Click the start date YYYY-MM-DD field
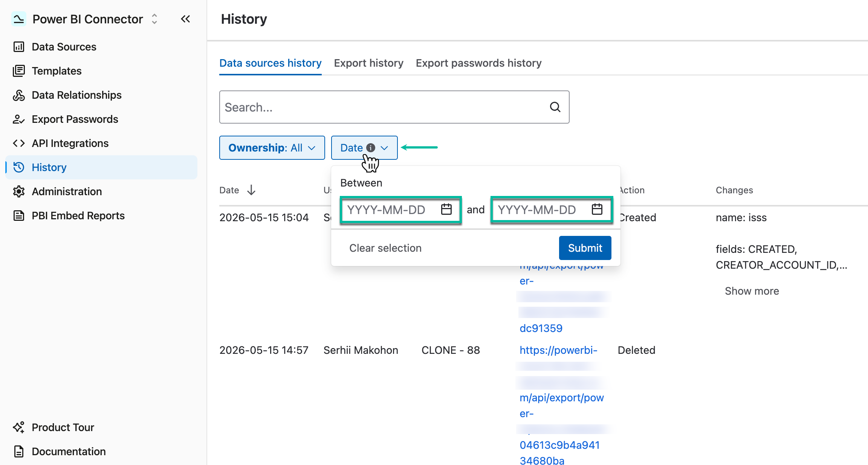Image resolution: width=868 pixels, height=465 pixels. pyautogui.click(x=401, y=210)
